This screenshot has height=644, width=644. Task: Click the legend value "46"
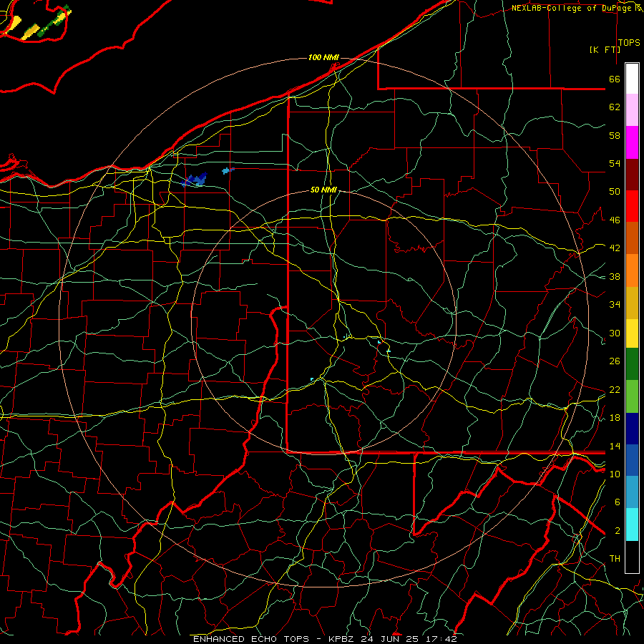click(615, 220)
